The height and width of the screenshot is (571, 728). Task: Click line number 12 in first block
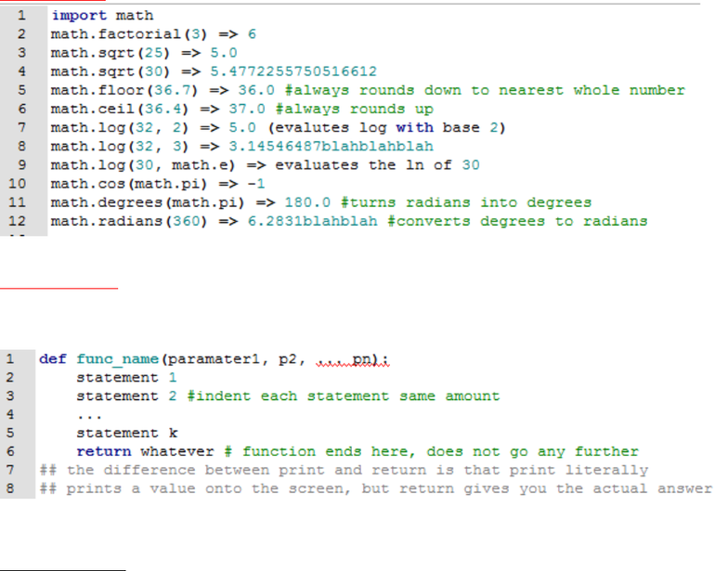(17, 221)
